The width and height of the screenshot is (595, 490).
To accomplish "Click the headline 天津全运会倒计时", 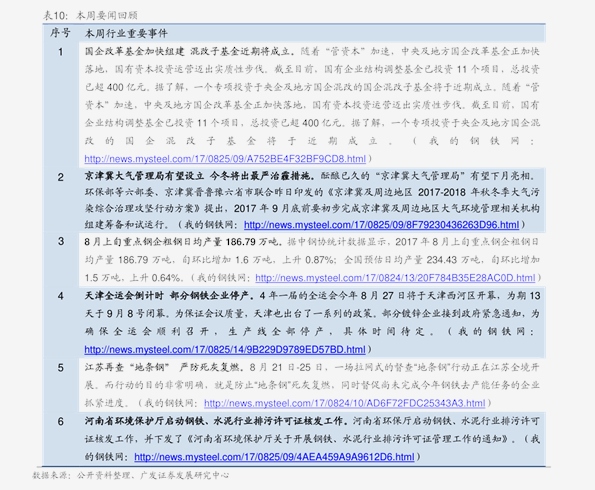I will pos(124,295).
